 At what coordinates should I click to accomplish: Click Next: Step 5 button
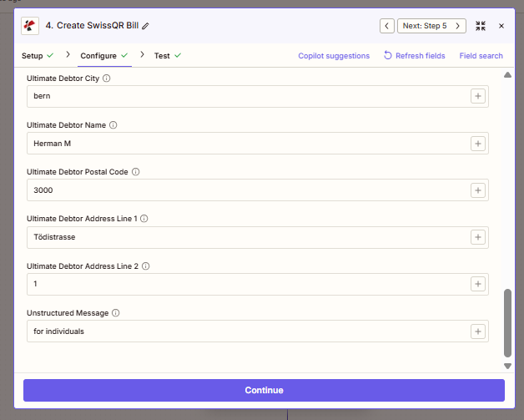425,26
